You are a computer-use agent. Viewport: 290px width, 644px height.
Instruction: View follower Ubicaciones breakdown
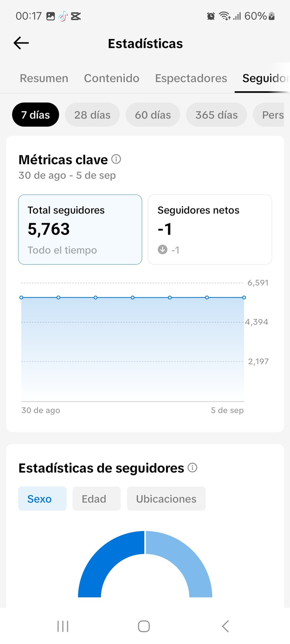coord(166,499)
